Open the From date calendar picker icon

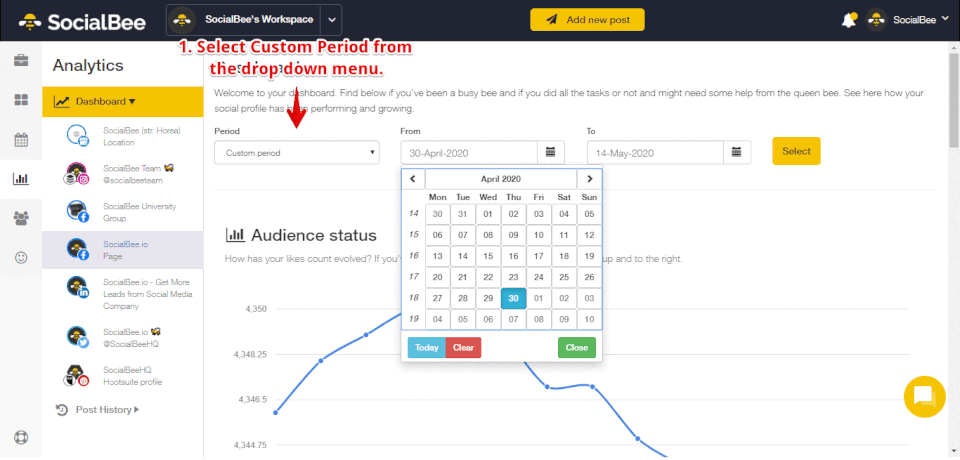(x=551, y=153)
